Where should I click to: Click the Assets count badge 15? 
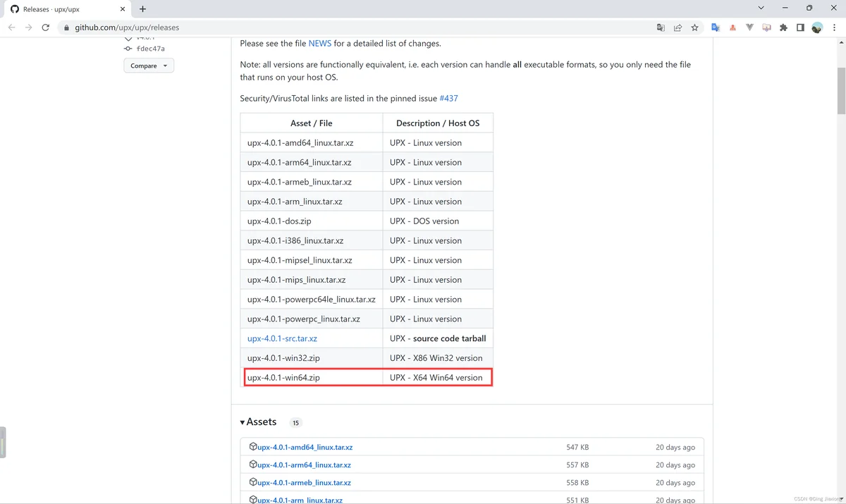pyautogui.click(x=295, y=423)
